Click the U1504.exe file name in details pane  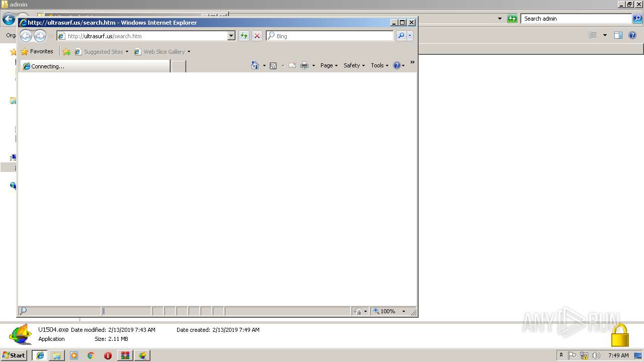click(x=53, y=330)
